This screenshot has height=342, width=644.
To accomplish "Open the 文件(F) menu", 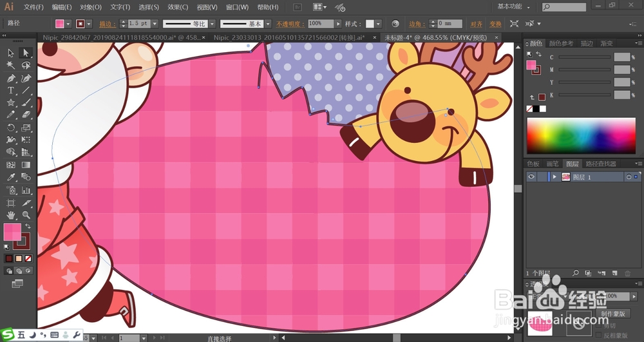I will (33, 7).
